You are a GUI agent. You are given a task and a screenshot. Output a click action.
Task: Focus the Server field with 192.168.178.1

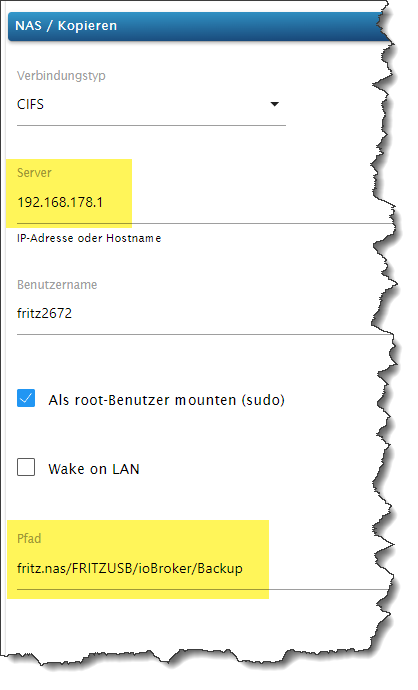[x=202, y=202]
